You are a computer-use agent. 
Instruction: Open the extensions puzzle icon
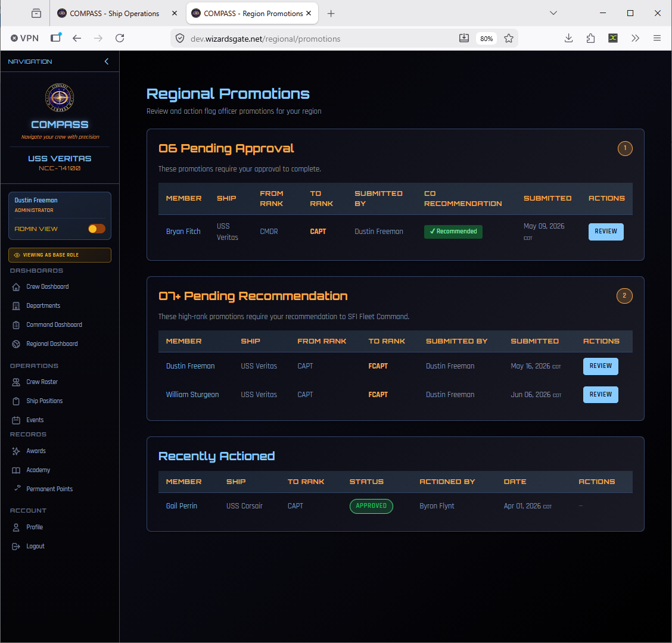[590, 38]
